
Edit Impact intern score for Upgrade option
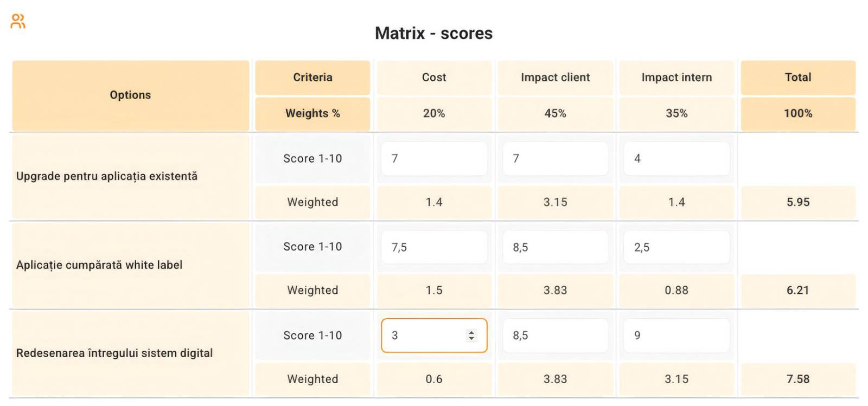click(676, 158)
